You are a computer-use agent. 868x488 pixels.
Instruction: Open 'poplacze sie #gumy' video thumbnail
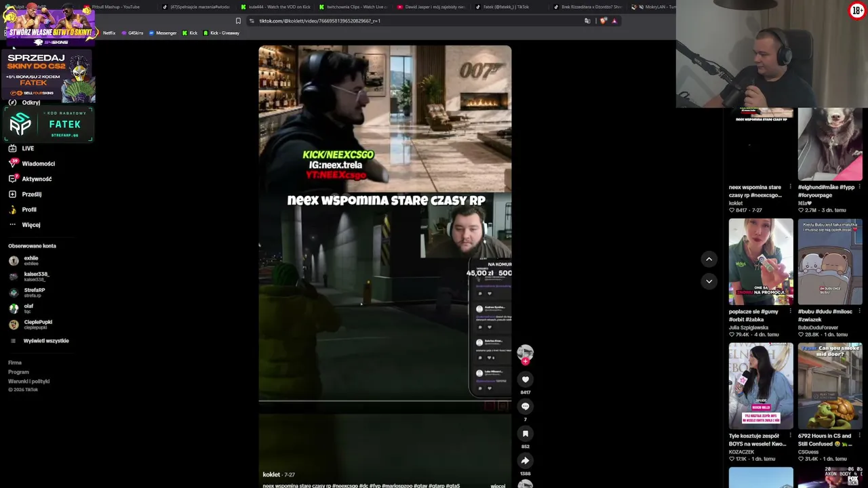pyautogui.click(x=761, y=262)
